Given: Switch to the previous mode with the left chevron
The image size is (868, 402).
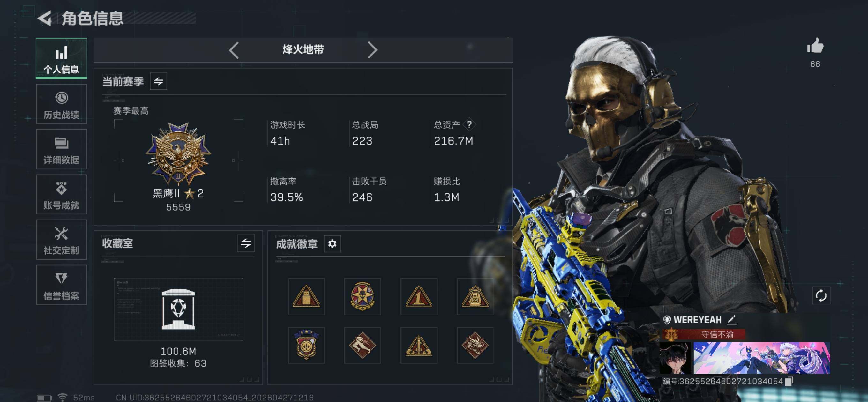Looking at the screenshot, I should click(234, 50).
